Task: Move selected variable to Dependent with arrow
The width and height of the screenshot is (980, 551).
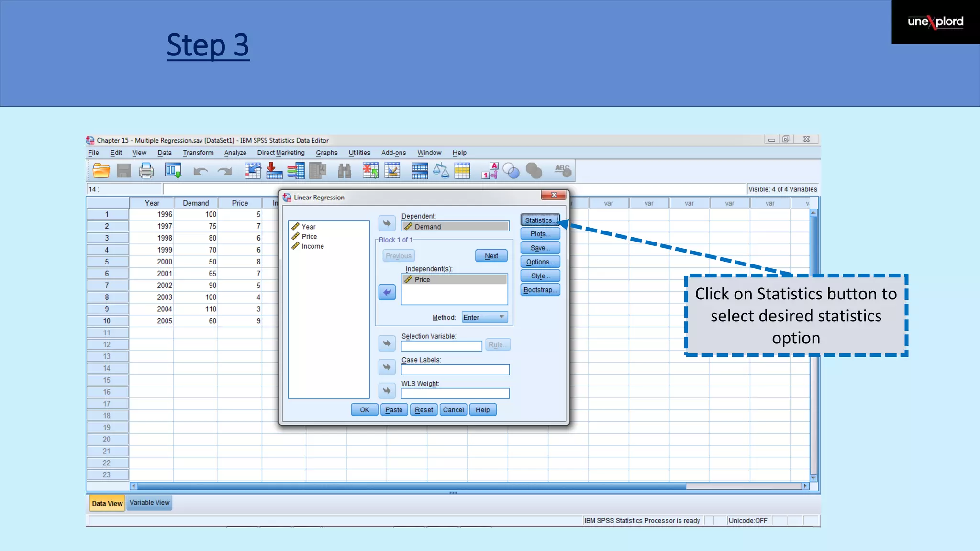Action: tap(387, 223)
